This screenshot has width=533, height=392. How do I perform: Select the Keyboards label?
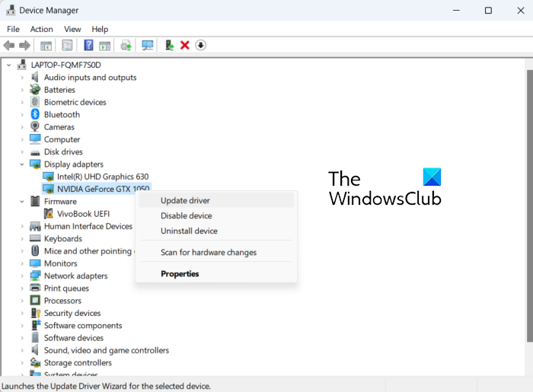click(63, 238)
